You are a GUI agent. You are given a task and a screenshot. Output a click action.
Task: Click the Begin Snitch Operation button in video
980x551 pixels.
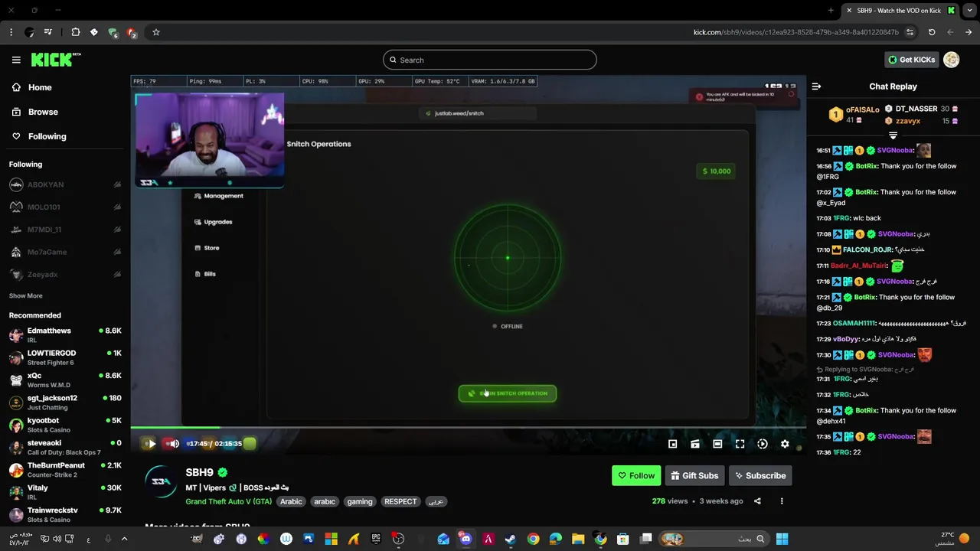pos(508,393)
